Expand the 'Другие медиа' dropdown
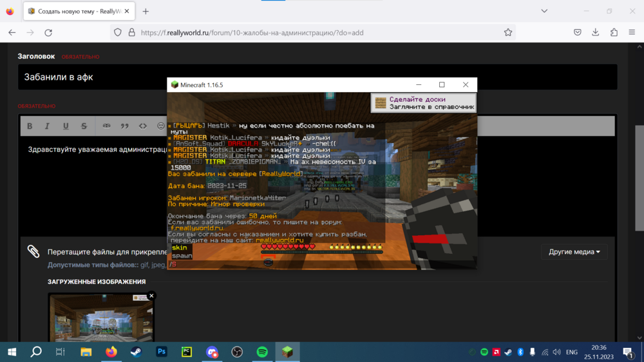 click(574, 252)
